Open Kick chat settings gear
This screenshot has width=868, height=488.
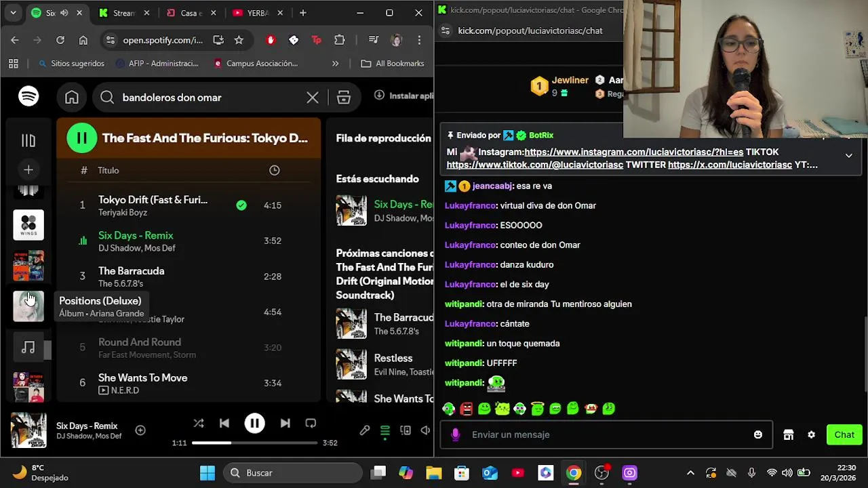point(811,435)
